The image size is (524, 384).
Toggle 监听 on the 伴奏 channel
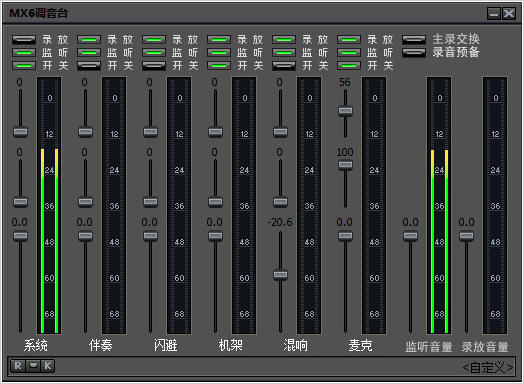89,52
